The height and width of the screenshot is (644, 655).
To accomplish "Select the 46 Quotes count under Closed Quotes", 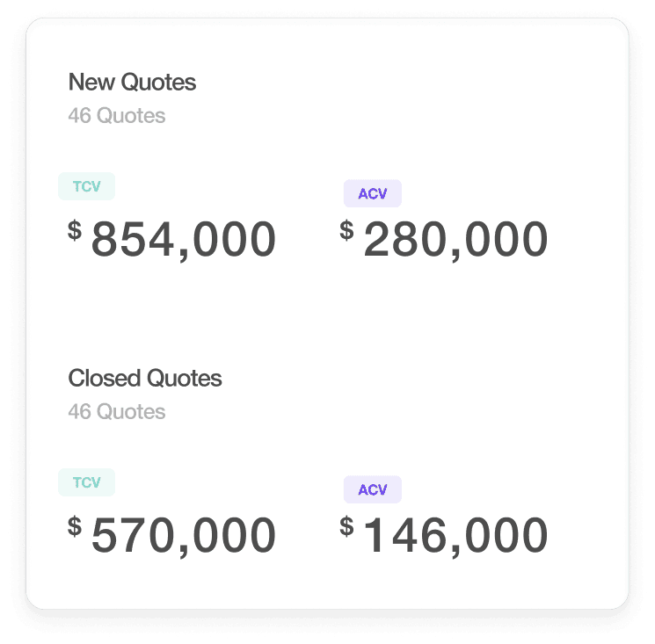I will click(x=117, y=412).
